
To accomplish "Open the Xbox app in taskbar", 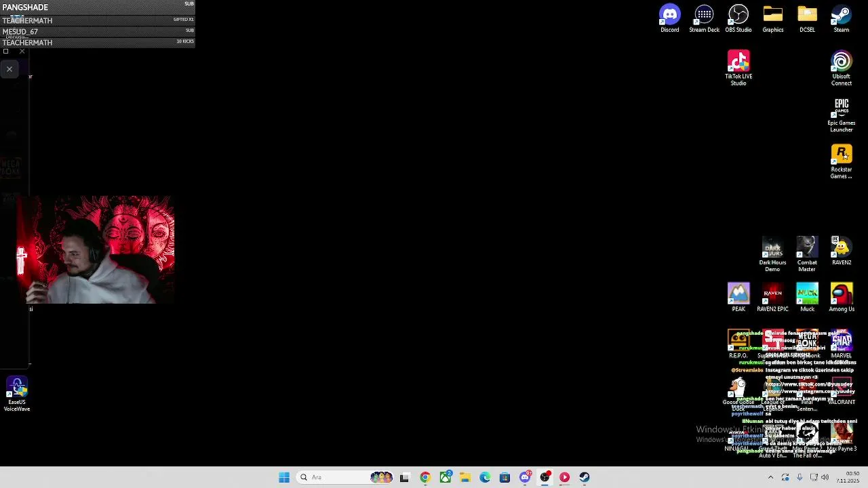I will pyautogui.click(x=446, y=477).
